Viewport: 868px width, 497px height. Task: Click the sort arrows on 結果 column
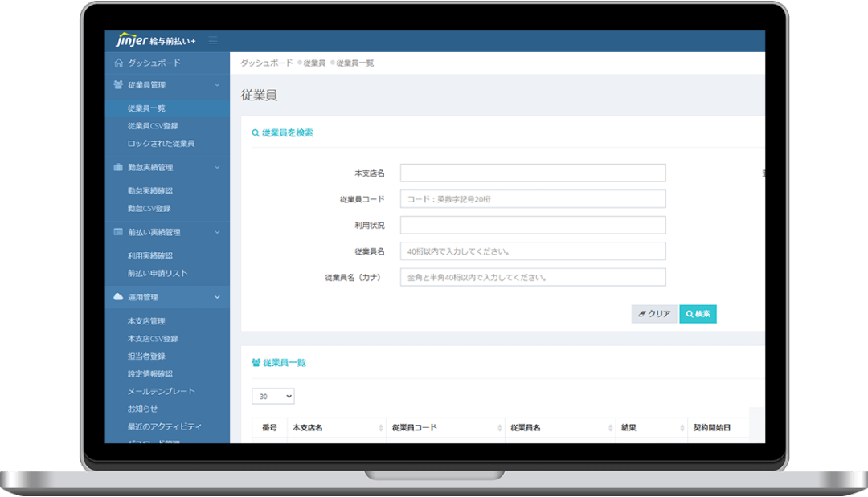coord(681,428)
